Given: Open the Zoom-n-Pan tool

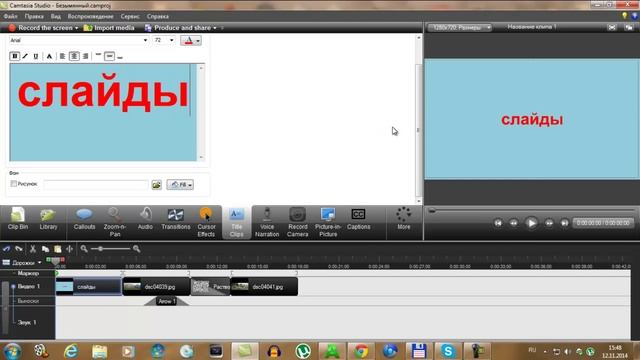Looking at the screenshot, I should coord(115,222).
